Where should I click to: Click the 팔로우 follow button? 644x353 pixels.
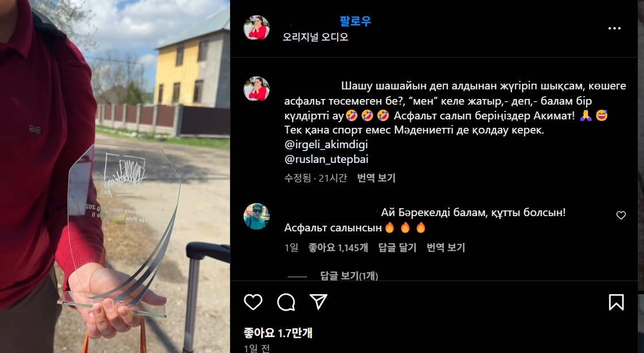coord(355,21)
